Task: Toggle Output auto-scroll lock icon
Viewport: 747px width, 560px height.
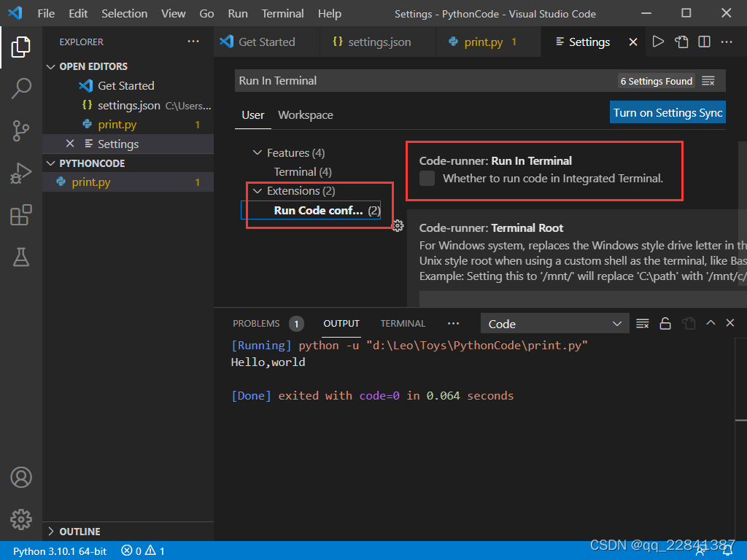Action: point(665,324)
